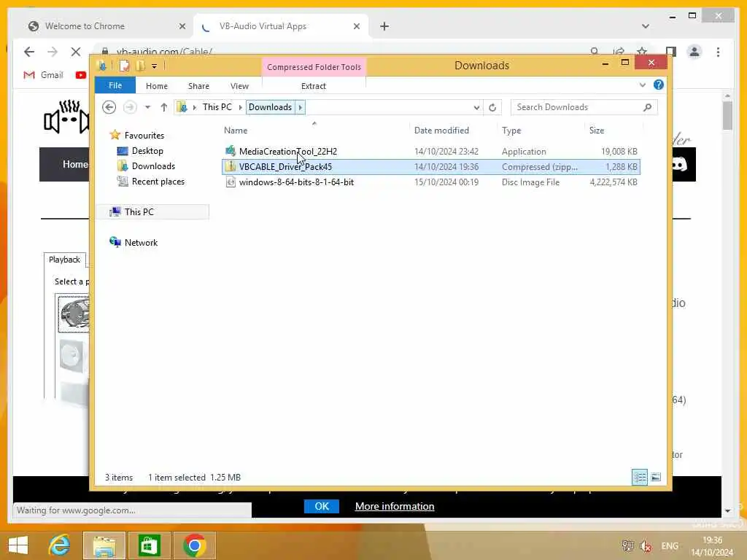Open Chrome profile avatar
This screenshot has width=747, height=560.
tap(694, 52)
